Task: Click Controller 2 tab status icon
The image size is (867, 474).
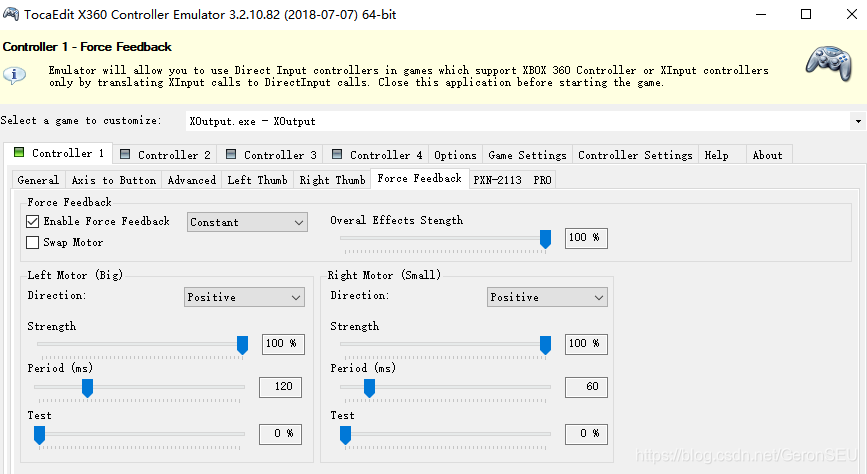Action: coord(125,154)
